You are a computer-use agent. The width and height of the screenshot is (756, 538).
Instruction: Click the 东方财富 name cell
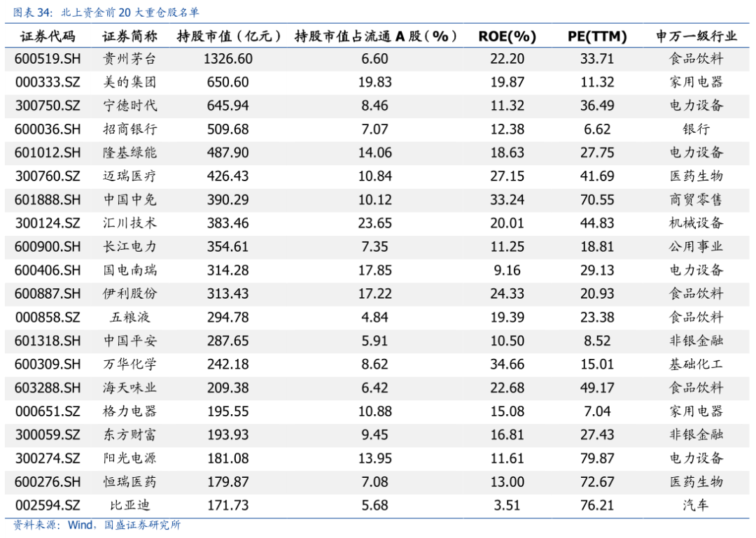coord(129,435)
